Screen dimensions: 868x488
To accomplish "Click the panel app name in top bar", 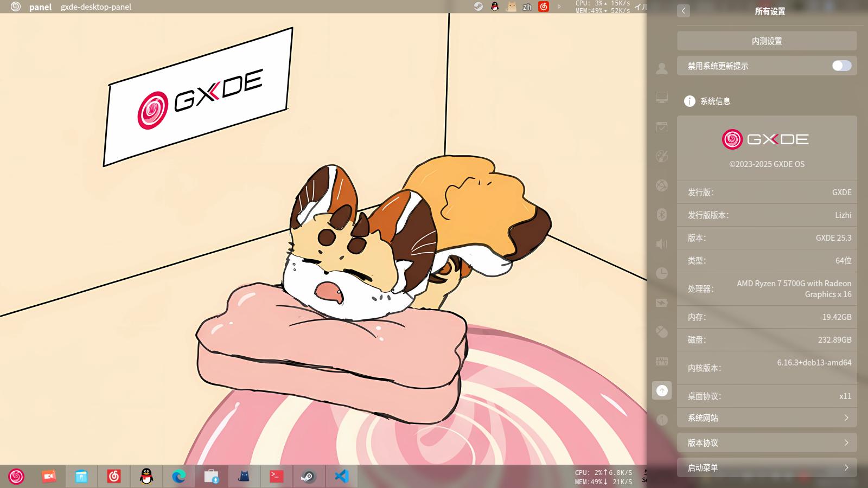I will pos(41,7).
